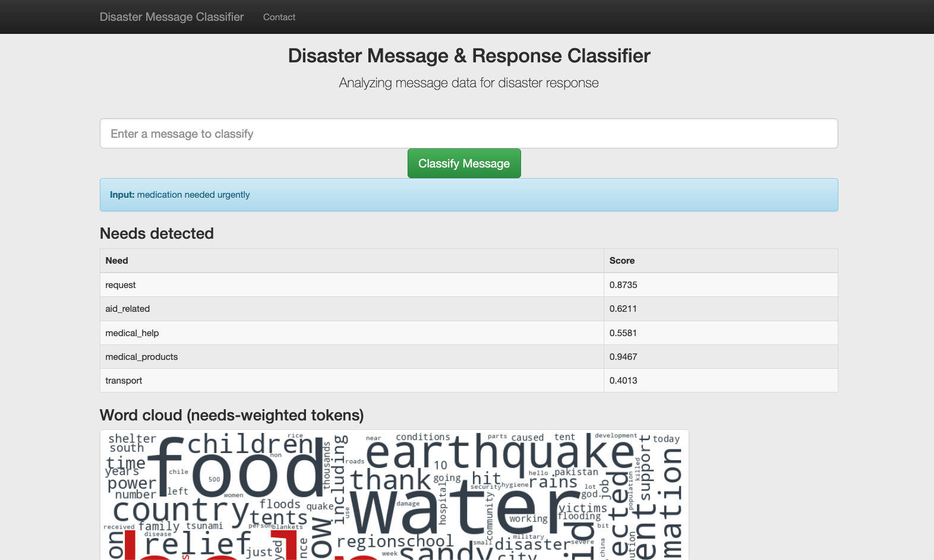This screenshot has height=560, width=934.
Task: Click the score value 0.6211
Action: click(x=721, y=309)
